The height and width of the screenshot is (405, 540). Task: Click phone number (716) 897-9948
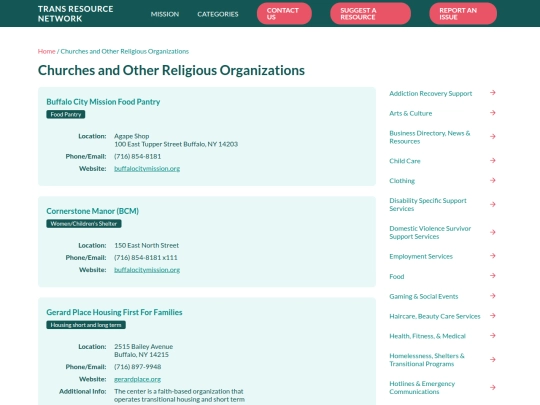pos(137,367)
